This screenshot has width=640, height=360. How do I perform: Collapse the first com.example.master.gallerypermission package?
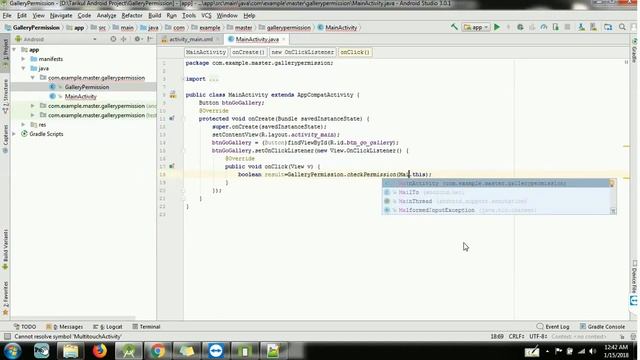[33, 78]
